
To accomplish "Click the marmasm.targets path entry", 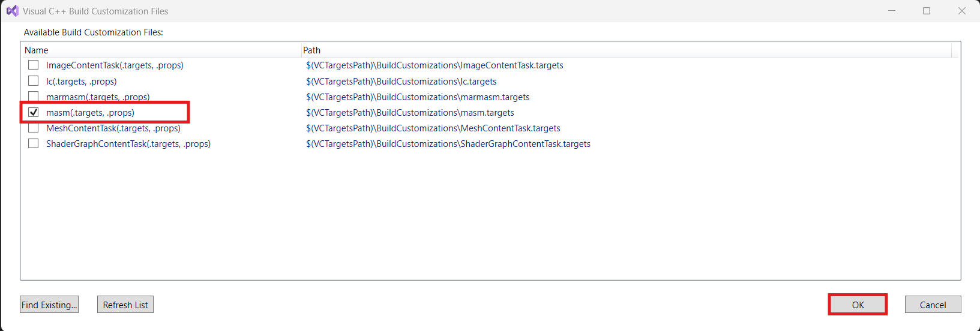I will pos(418,97).
